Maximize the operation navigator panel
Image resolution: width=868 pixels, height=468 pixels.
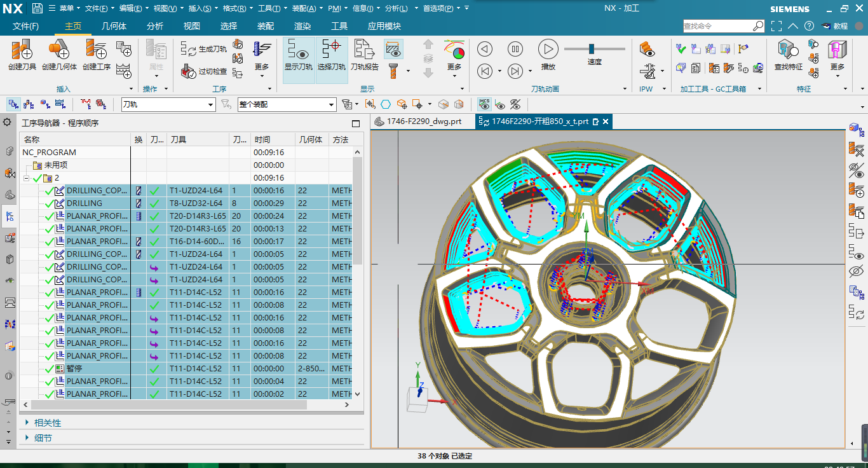click(x=356, y=123)
